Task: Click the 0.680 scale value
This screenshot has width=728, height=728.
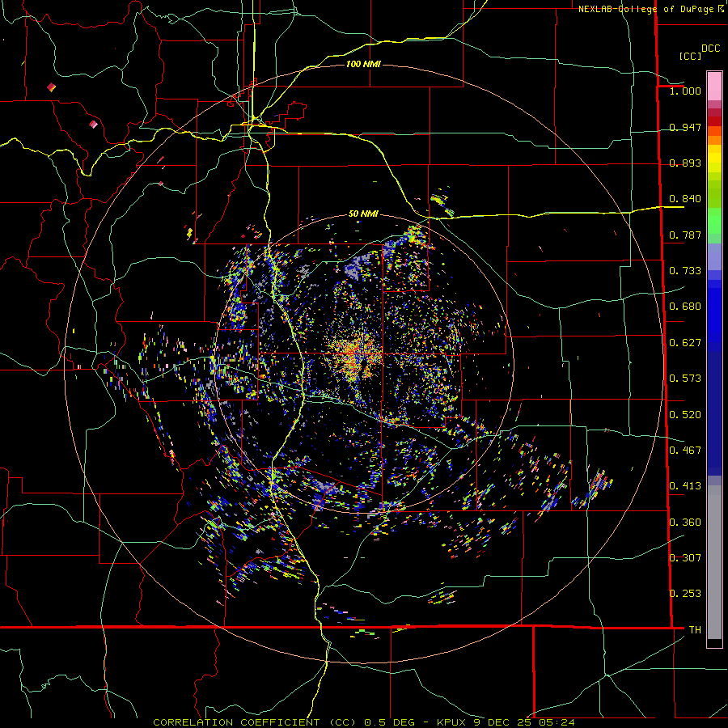Action: pyautogui.click(x=685, y=307)
